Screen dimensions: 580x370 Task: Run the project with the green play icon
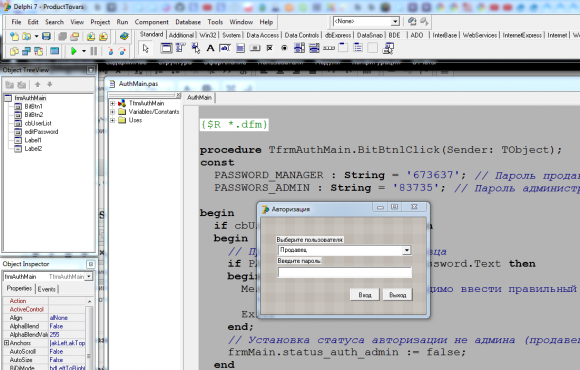tap(74, 51)
